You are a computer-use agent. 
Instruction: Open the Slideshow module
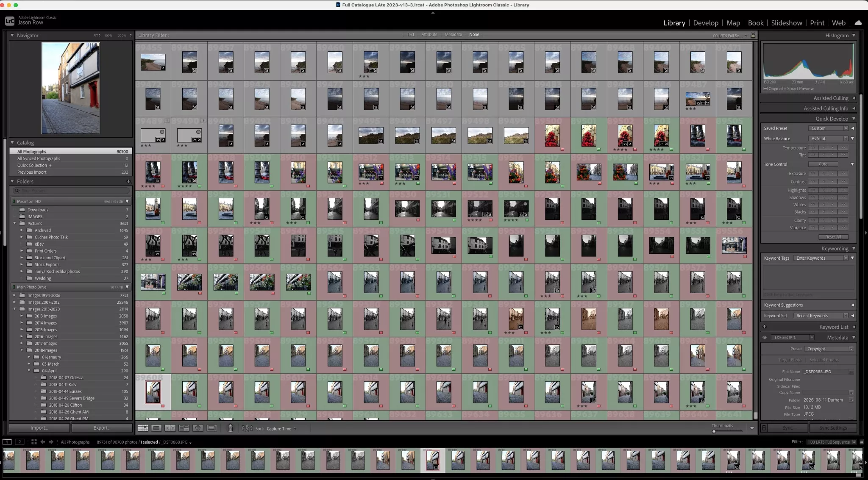pyautogui.click(x=787, y=23)
